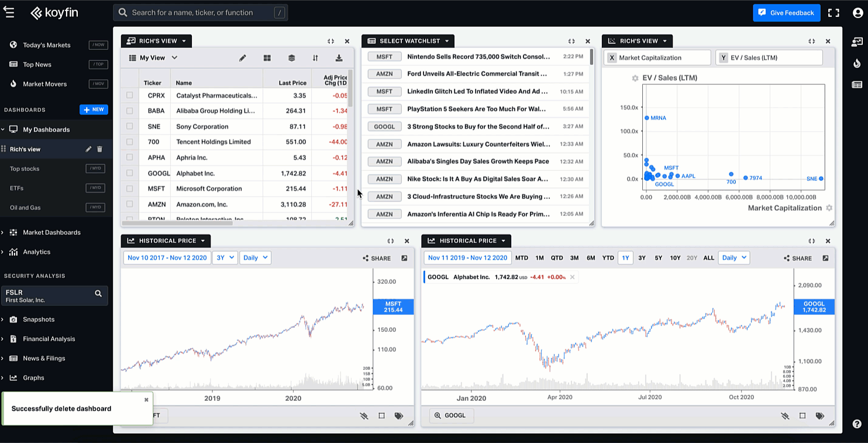Check the AMZN row checkbox
The image size is (868, 443).
pyautogui.click(x=129, y=204)
